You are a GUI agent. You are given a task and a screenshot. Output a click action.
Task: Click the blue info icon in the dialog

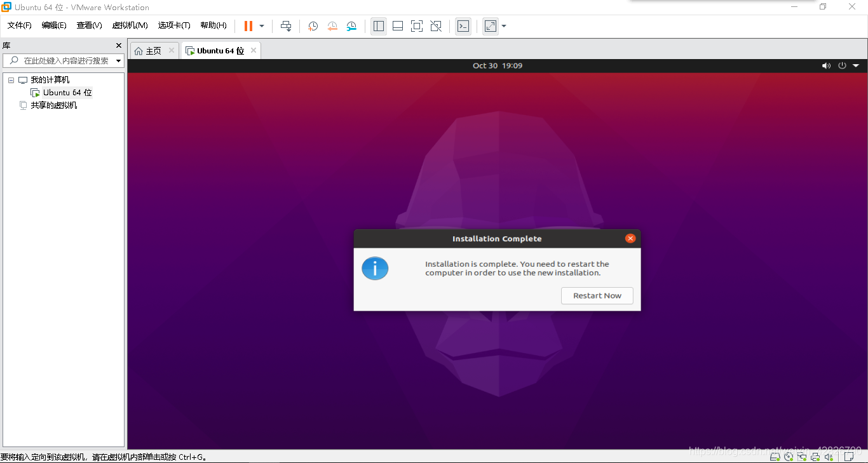375,269
